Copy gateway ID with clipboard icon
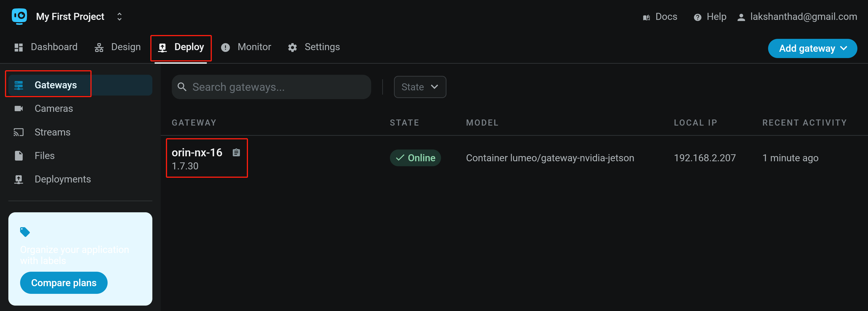 [x=236, y=152]
